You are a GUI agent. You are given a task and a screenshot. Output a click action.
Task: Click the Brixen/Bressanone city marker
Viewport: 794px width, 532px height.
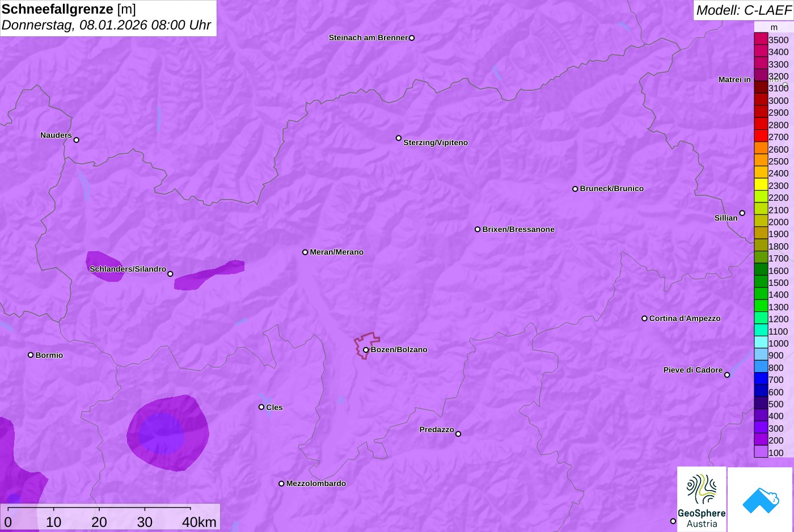478,230
